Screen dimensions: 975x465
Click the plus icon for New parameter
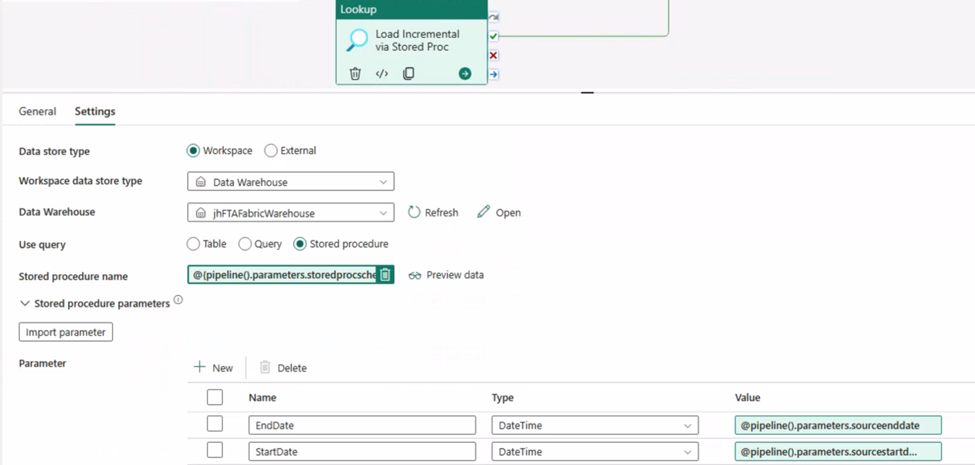(200, 367)
